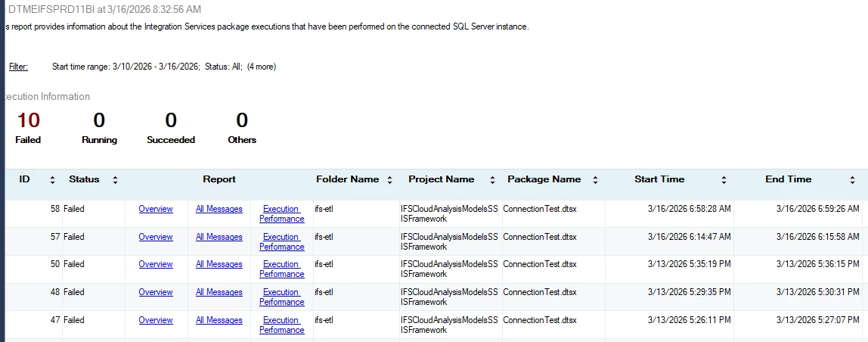Viewport: 868px width, 342px height.
Task: View All Messages for execution 57
Action: point(219,237)
